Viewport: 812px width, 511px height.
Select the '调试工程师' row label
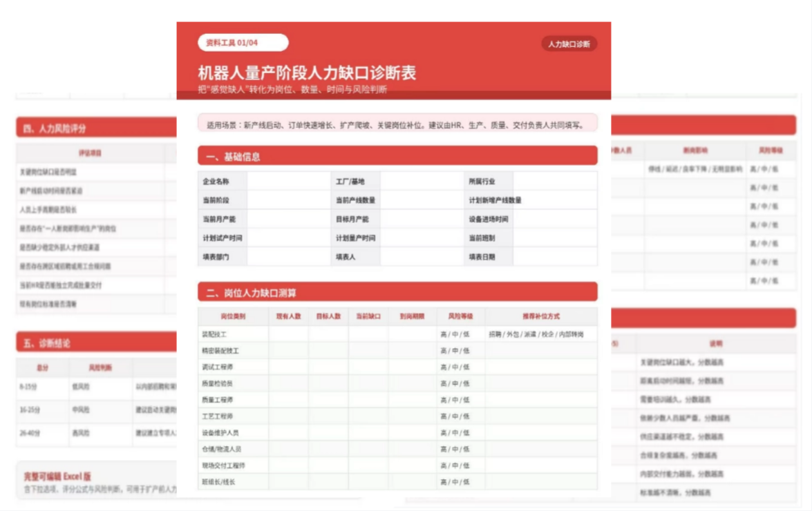point(218,367)
